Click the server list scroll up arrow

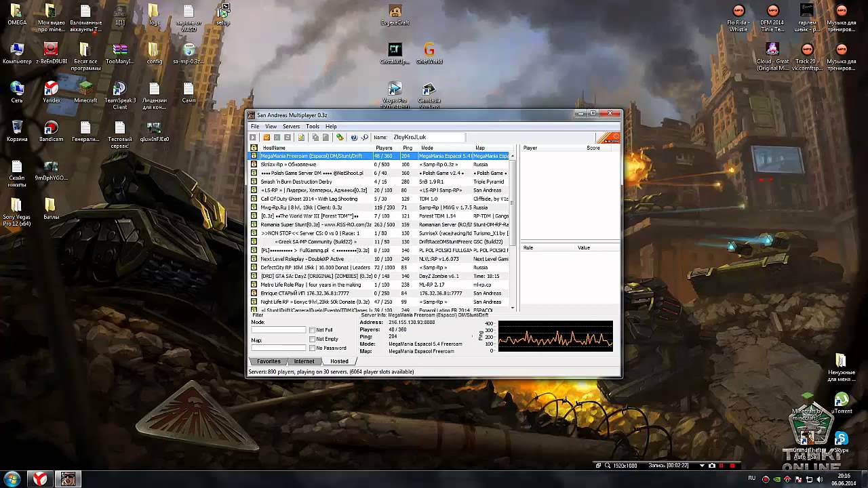[513, 155]
